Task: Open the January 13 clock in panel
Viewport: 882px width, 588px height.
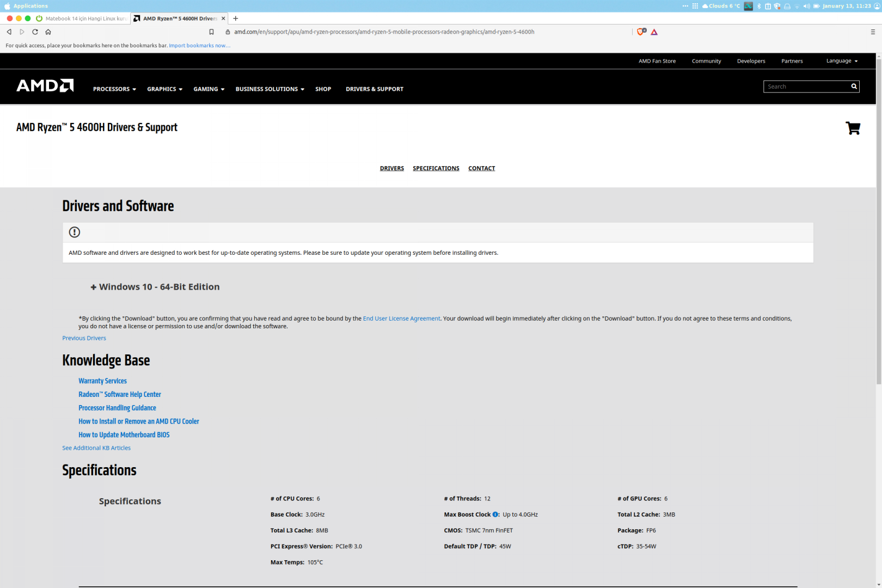Action: [x=847, y=6]
